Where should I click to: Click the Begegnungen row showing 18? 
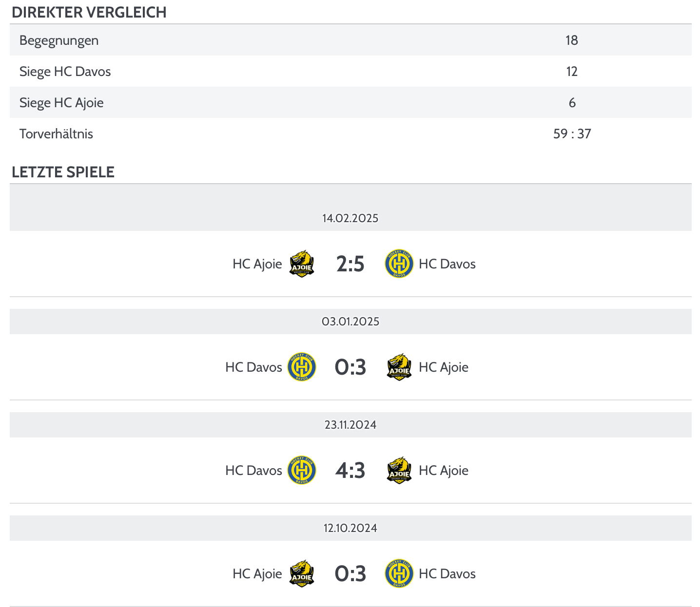coord(350,40)
